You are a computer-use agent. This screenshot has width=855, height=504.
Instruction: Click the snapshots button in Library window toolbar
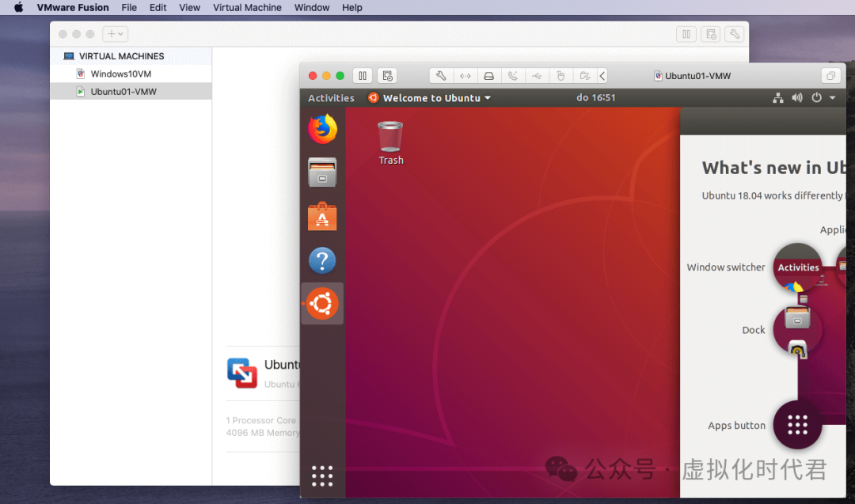point(710,34)
